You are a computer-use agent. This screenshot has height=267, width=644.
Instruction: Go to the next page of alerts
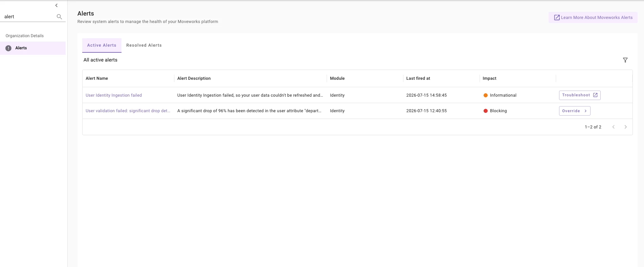click(625, 127)
